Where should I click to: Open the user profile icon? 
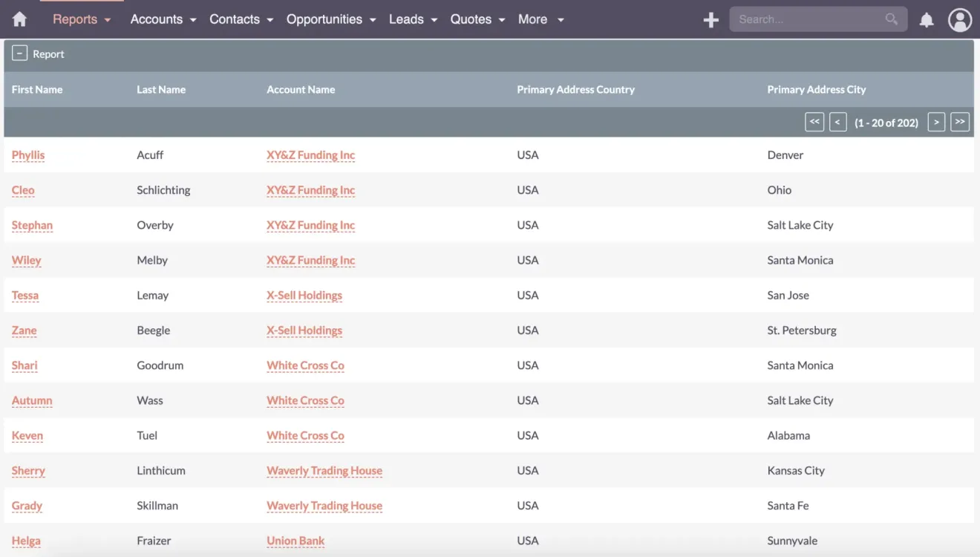(959, 19)
